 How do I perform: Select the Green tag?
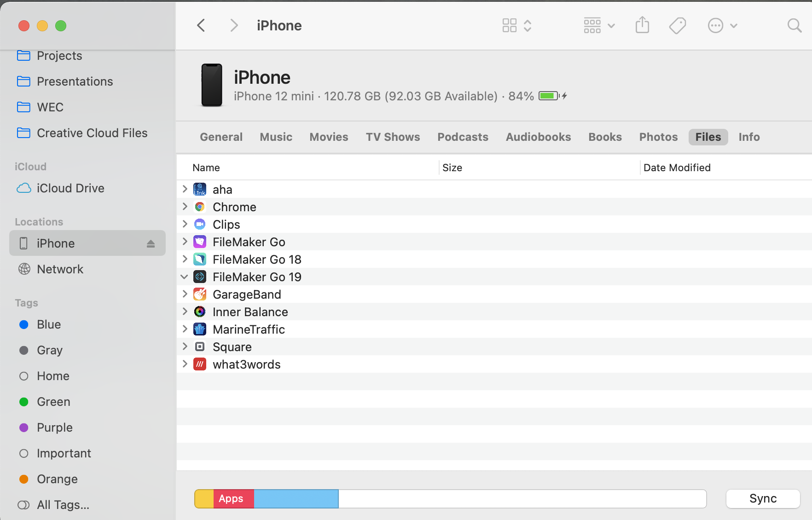click(x=44, y=402)
